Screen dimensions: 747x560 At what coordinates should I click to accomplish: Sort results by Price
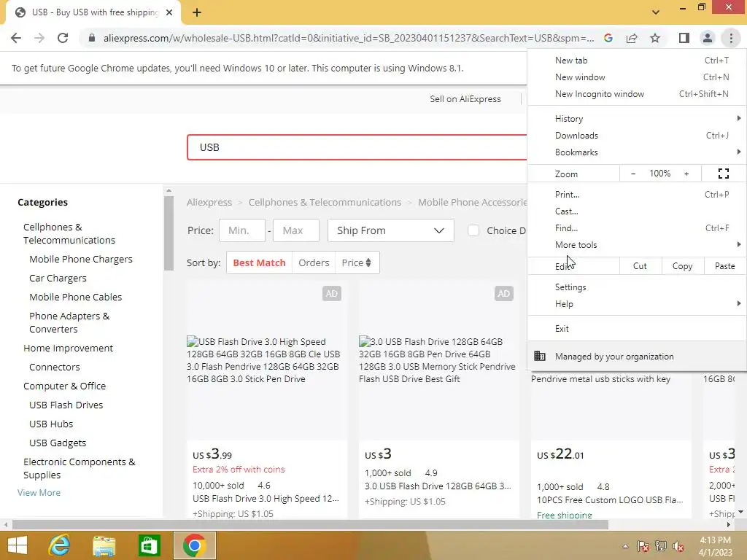[x=356, y=262]
